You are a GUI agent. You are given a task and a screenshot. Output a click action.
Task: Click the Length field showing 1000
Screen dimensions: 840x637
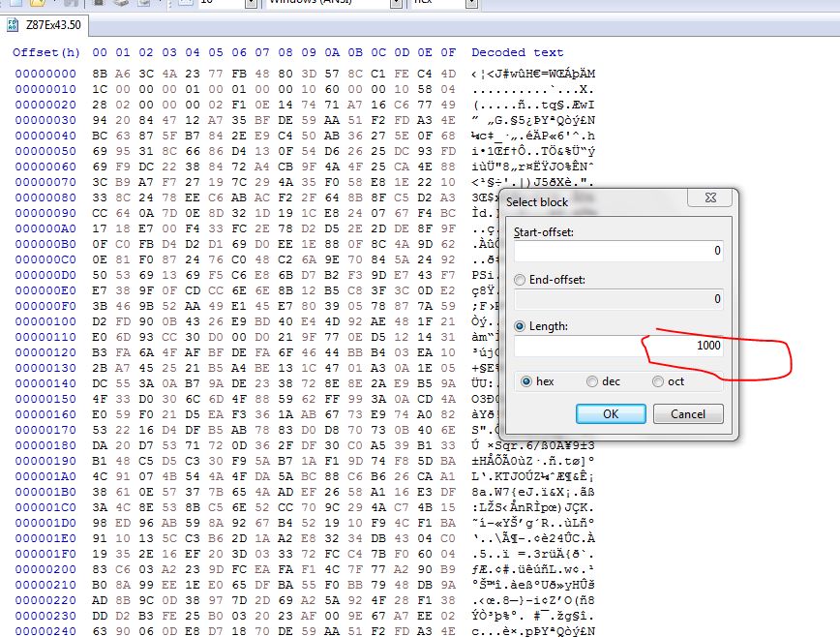(618, 346)
